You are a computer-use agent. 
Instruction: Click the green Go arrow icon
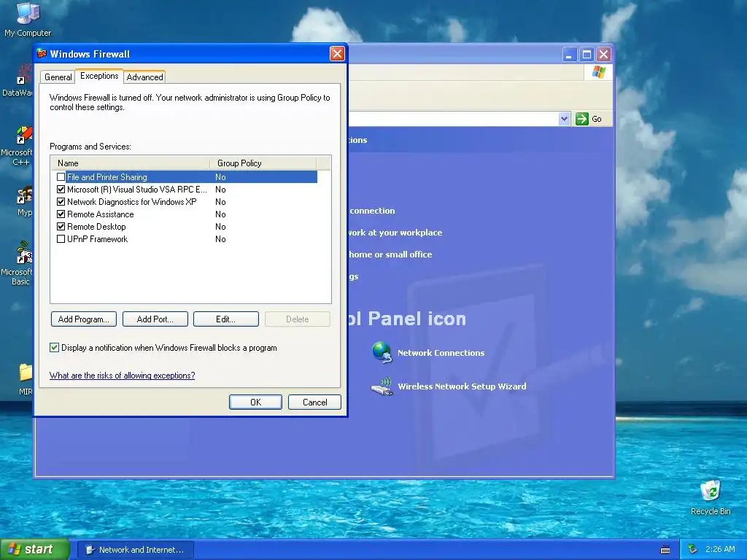(x=581, y=119)
